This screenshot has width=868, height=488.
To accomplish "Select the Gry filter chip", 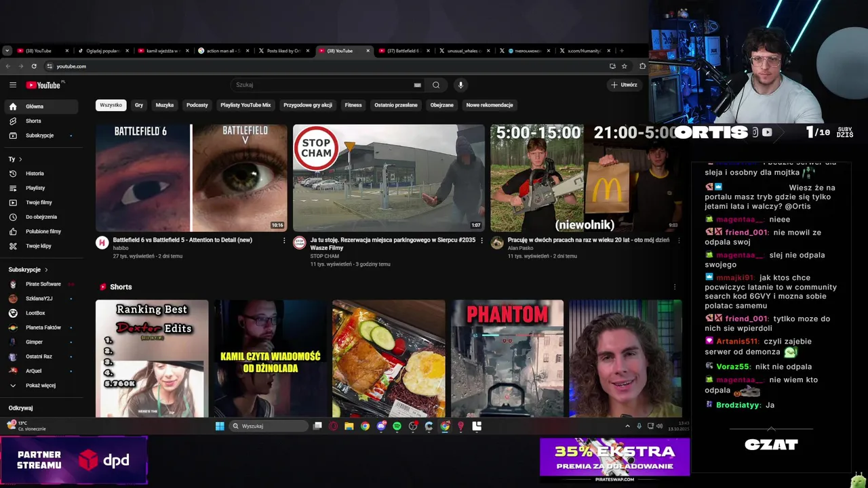I will tap(139, 105).
